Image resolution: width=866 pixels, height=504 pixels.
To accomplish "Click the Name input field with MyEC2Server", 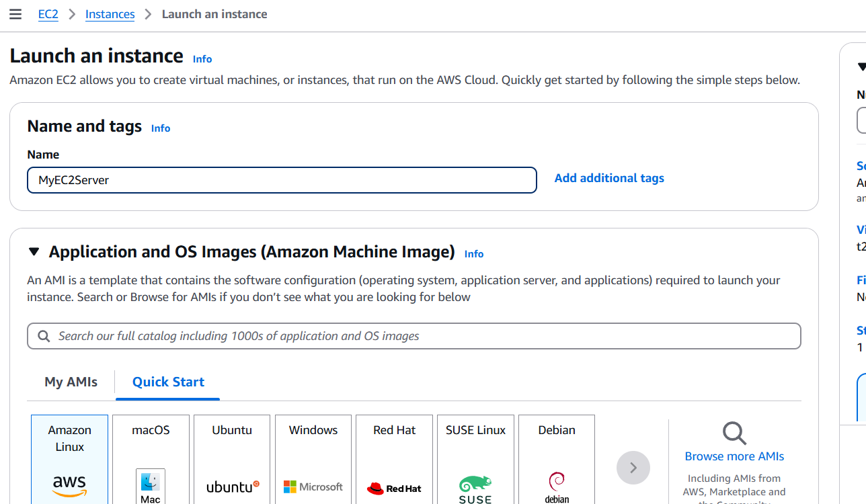I will 282,180.
